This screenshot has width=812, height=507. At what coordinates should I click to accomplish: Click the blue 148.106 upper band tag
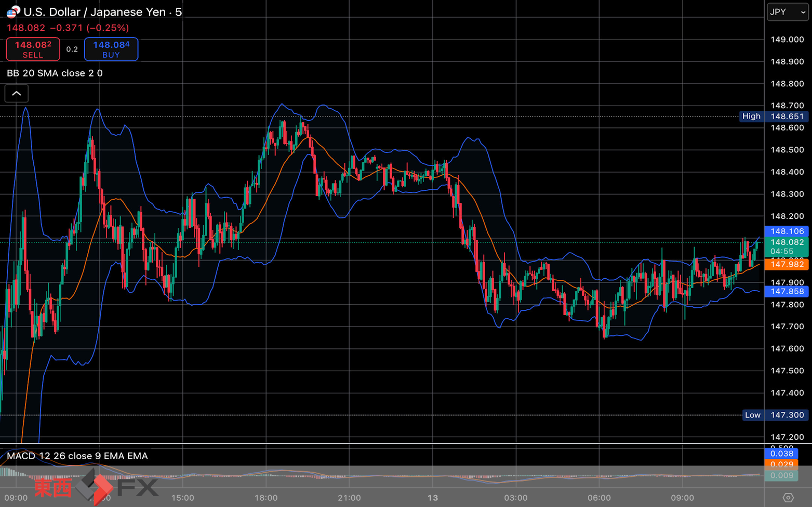tap(787, 231)
